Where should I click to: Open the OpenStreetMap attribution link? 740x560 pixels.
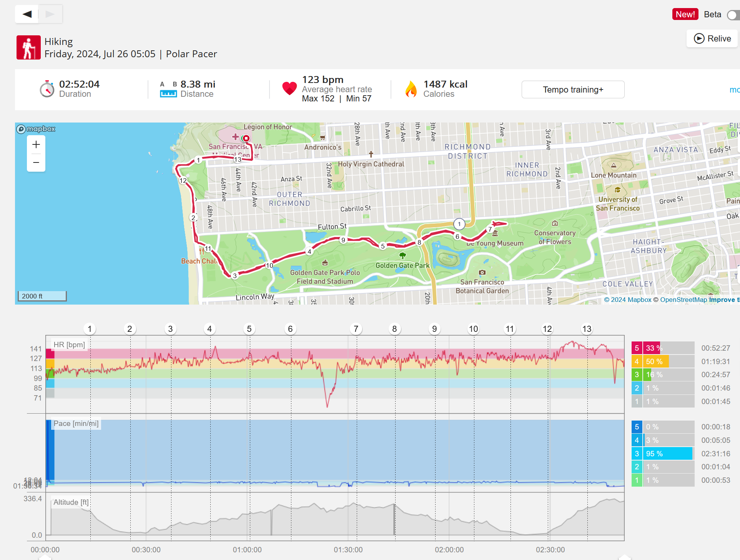(683, 300)
